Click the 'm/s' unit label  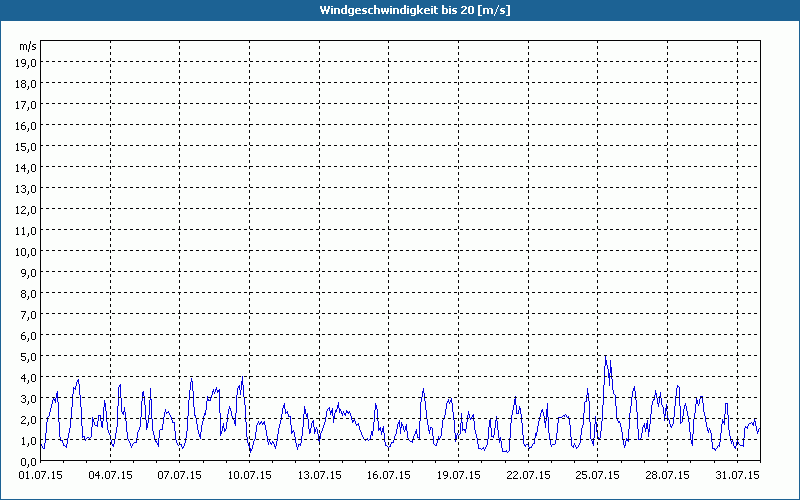tap(28, 46)
